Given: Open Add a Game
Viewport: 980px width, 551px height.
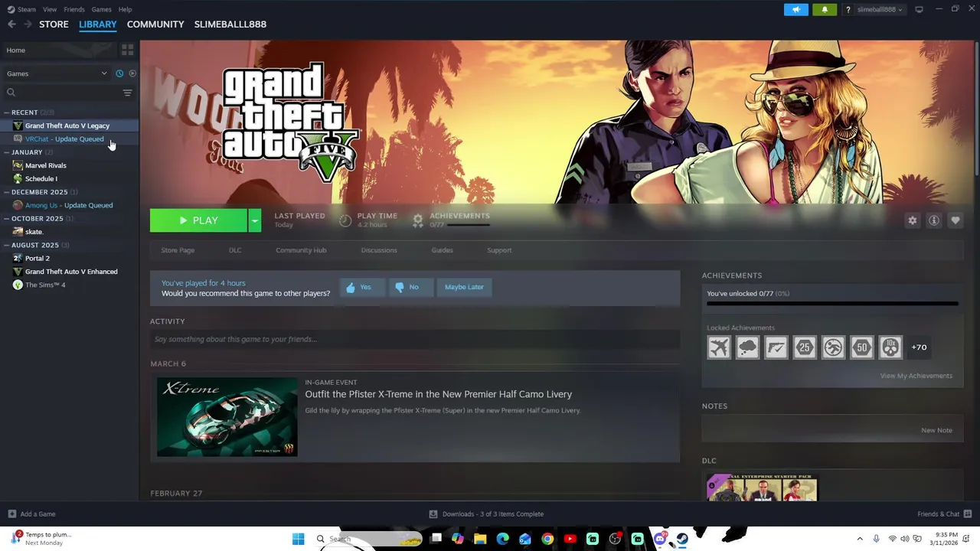Looking at the screenshot, I should [x=31, y=514].
